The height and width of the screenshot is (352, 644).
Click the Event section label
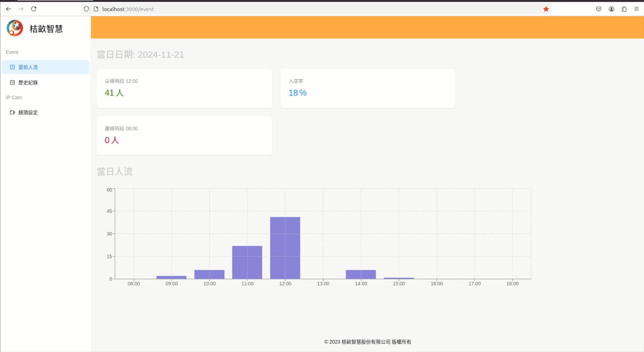click(12, 52)
